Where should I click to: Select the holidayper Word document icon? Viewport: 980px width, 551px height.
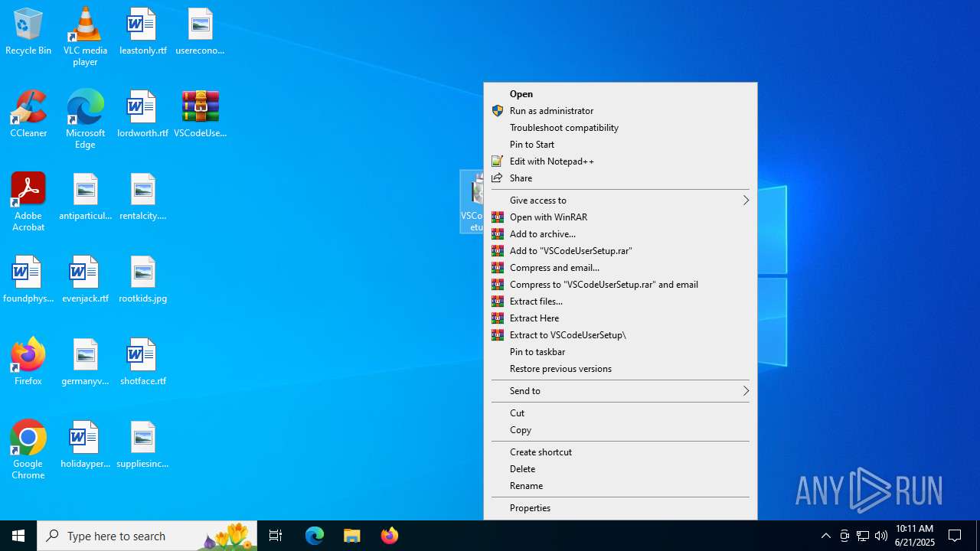(x=85, y=445)
